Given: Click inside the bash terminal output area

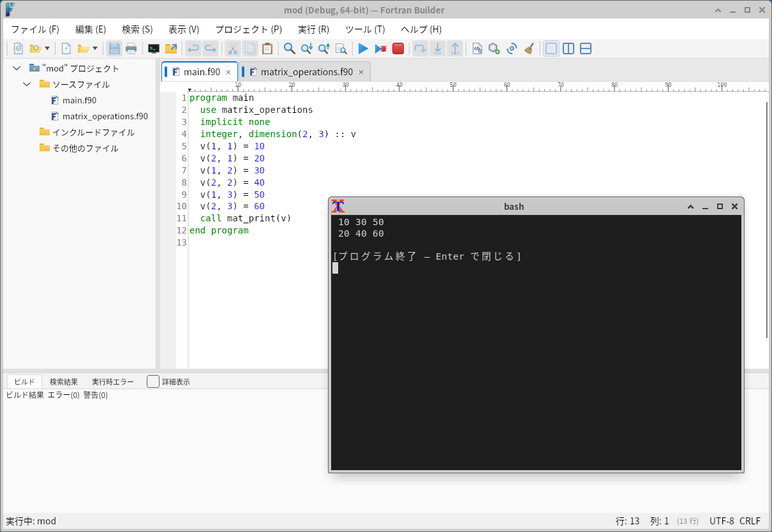Looking at the screenshot, I should [536, 343].
